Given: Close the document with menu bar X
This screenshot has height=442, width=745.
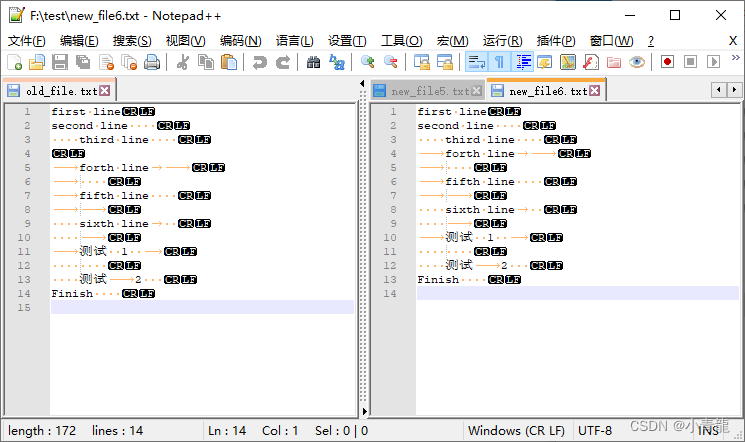Looking at the screenshot, I should point(733,41).
